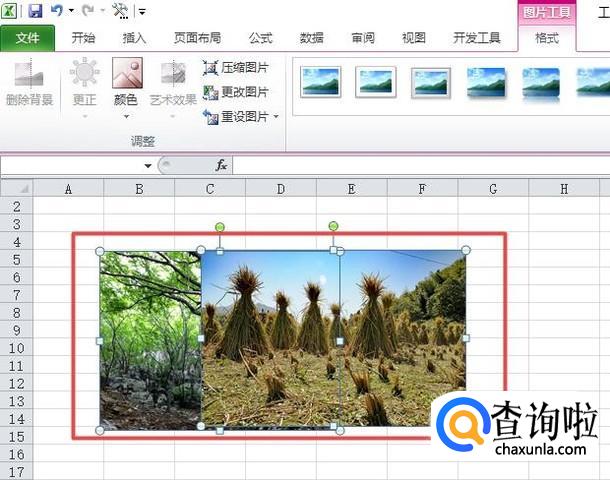Expand the 颜色 dropdown arrow
This screenshot has width=610, height=480.
126,116
